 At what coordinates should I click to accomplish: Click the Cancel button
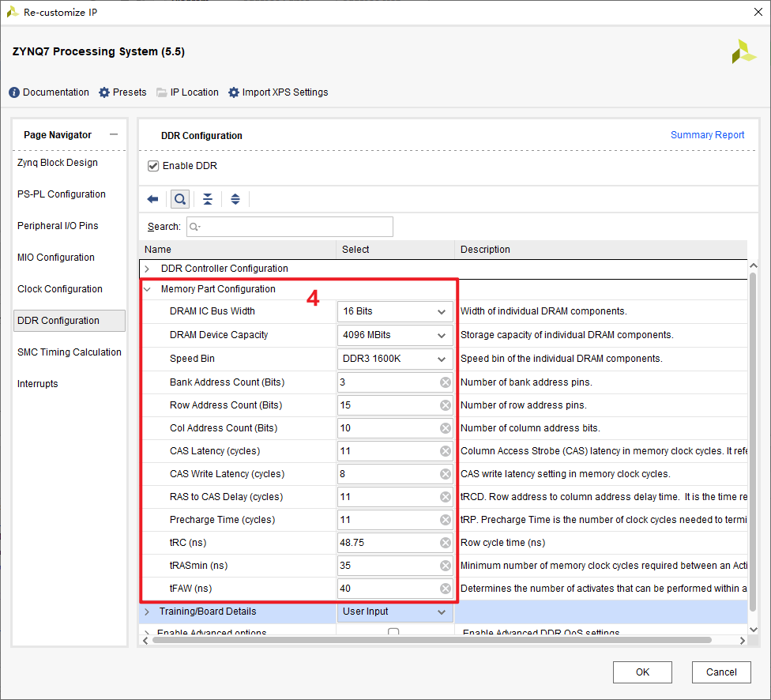721,672
